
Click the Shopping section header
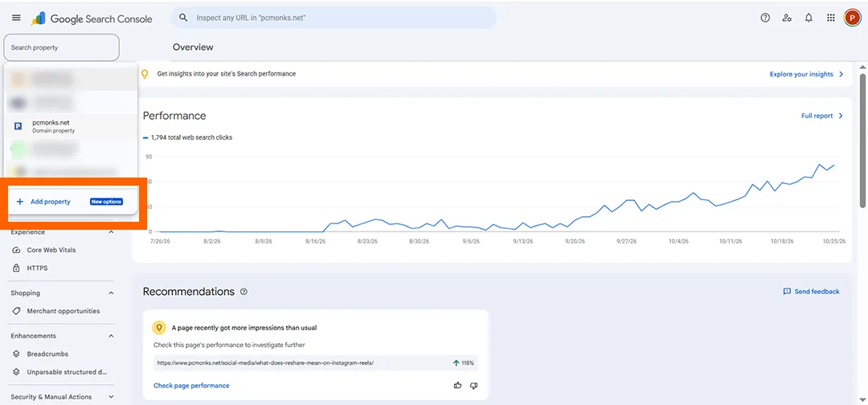[x=26, y=293]
